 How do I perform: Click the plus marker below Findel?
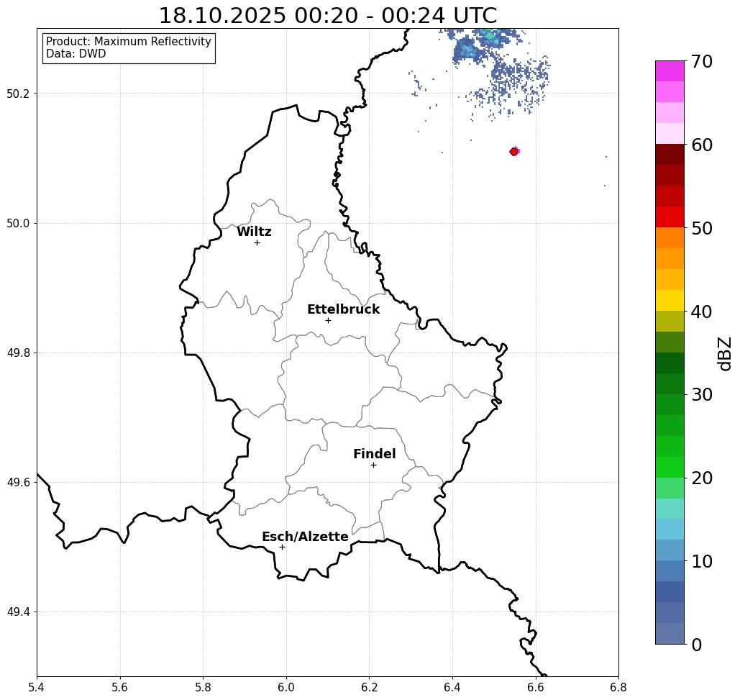pyautogui.click(x=373, y=465)
